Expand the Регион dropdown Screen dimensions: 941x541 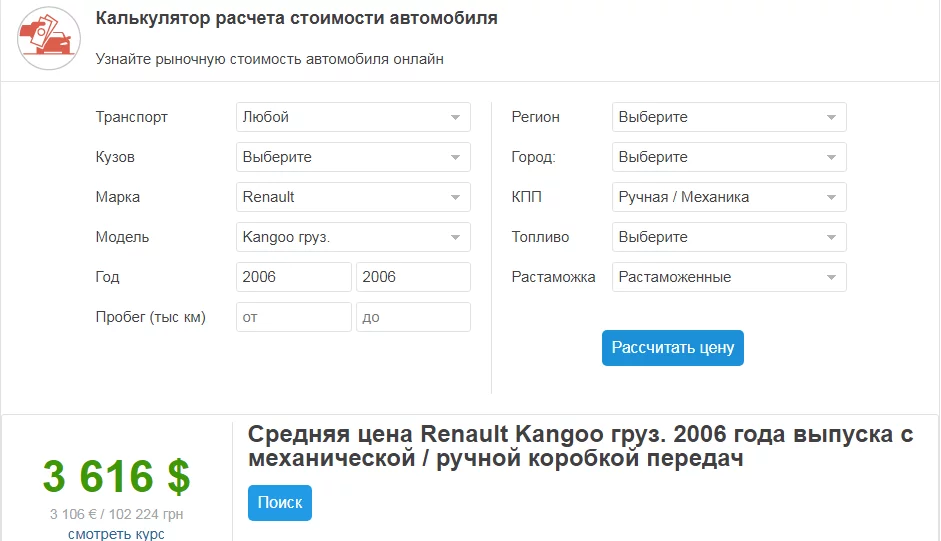(x=729, y=117)
